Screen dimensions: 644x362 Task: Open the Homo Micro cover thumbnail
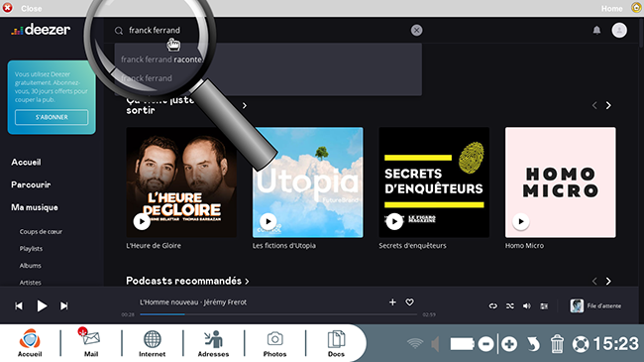pos(560,182)
